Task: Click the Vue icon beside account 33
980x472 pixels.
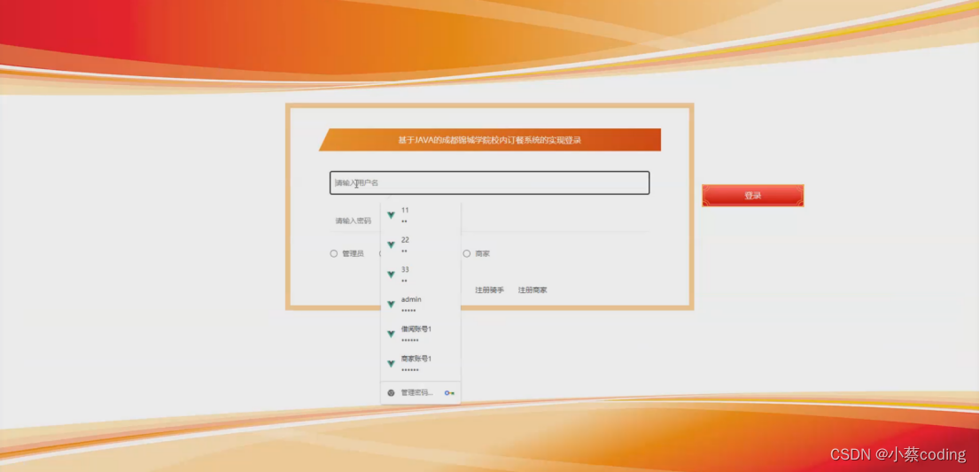Action: [x=392, y=275]
